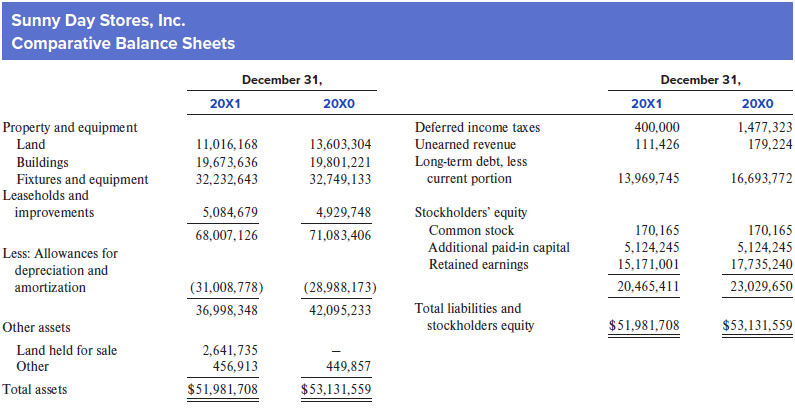The height and width of the screenshot is (414, 795).
Task: Select the 'Property and equipment' row label
Action: [70, 127]
